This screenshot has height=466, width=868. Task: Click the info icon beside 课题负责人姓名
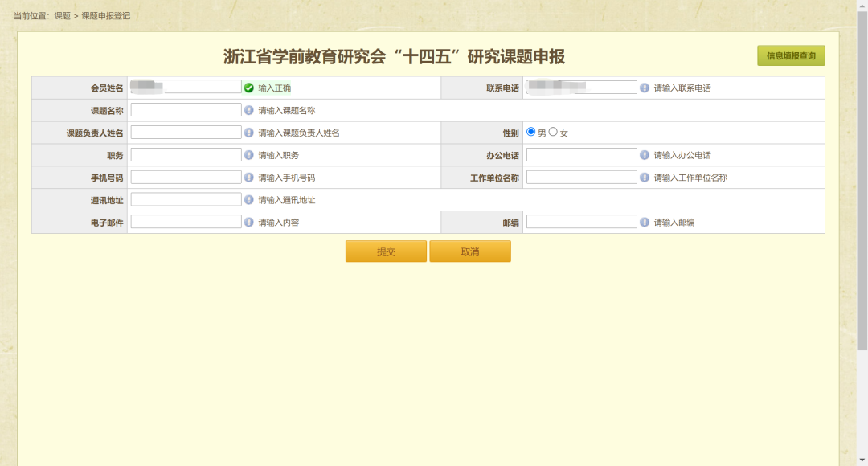(x=249, y=132)
